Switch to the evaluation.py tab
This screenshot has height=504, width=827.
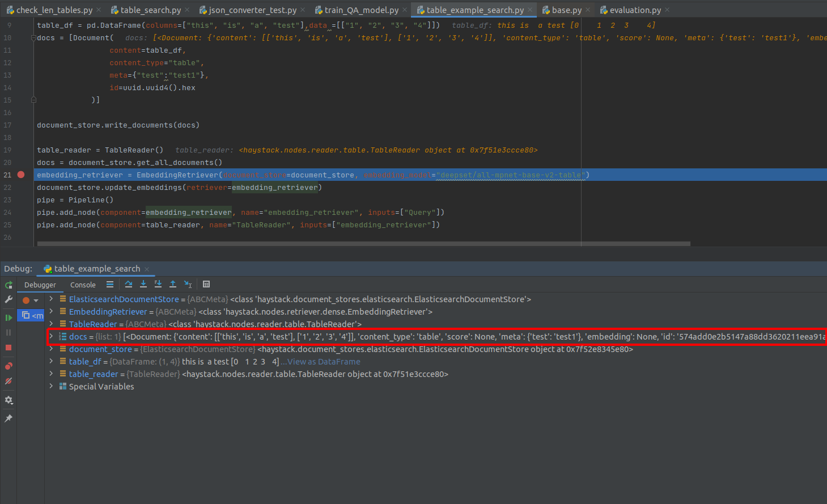(635, 10)
